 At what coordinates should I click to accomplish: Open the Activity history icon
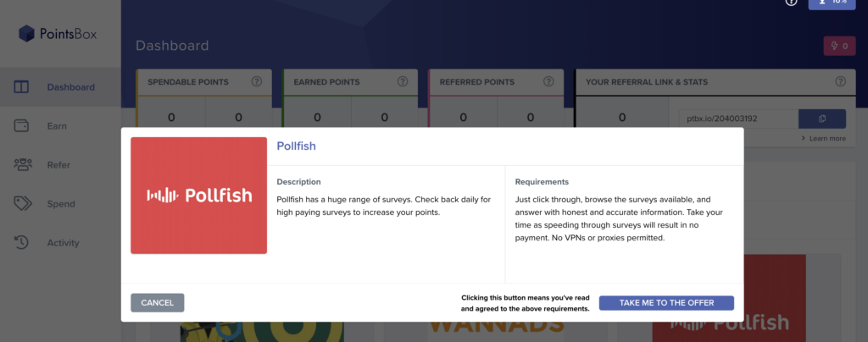[x=21, y=243]
